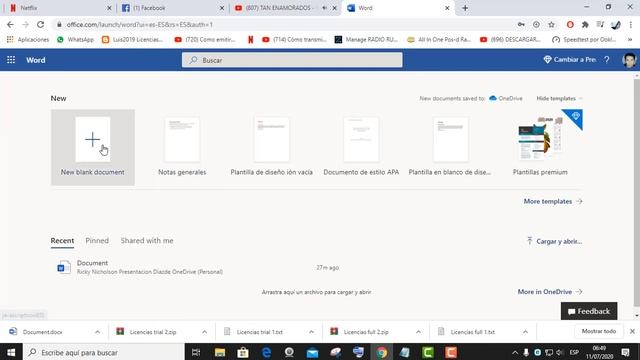Viewport: 640px width, 360px height.
Task: Show hidden system tray icons
Action: pos(515,352)
